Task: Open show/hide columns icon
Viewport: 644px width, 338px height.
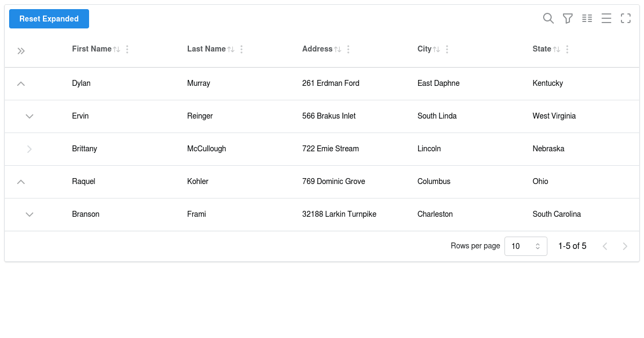Action: (587, 19)
